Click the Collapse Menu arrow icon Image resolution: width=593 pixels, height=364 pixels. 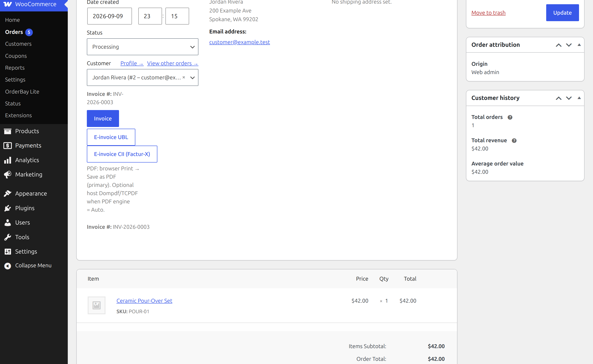[x=8, y=266]
